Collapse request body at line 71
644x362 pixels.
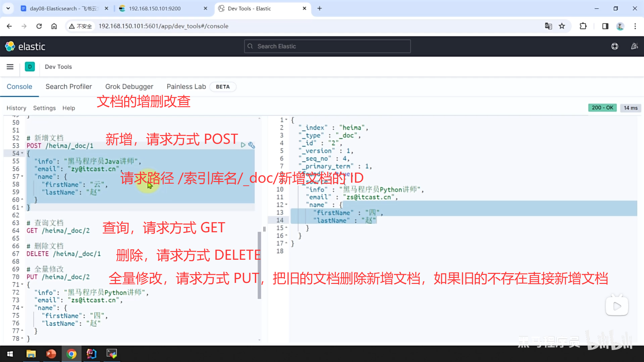click(22, 285)
